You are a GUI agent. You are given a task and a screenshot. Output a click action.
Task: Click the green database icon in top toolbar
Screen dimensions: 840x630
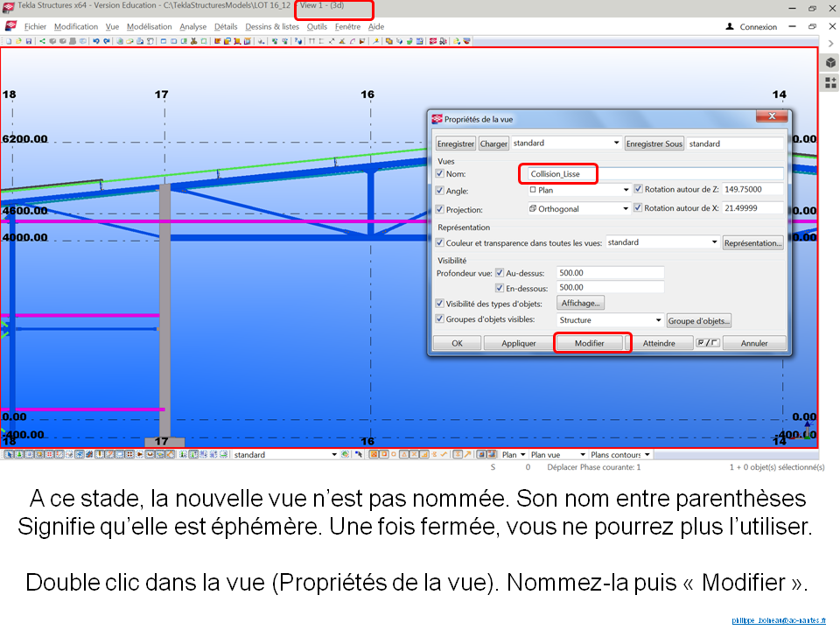click(x=409, y=41)
